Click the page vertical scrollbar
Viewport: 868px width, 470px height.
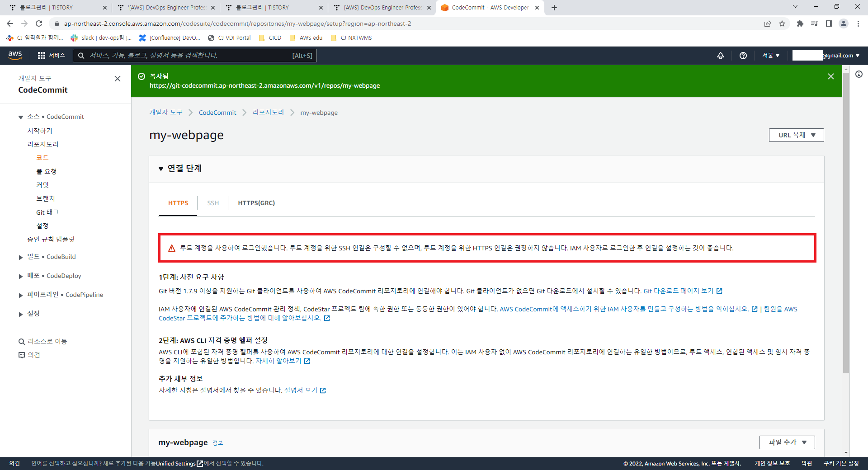click(846, 223)
